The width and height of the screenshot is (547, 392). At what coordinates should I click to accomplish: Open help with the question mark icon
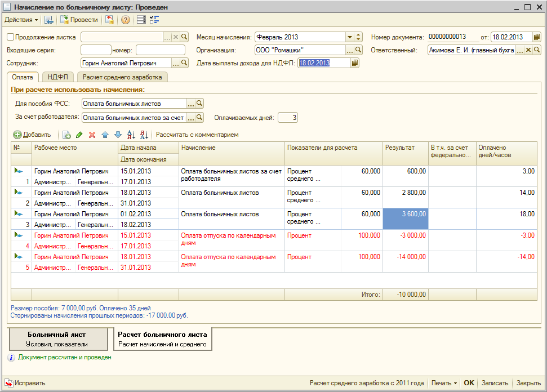(125, 20)
